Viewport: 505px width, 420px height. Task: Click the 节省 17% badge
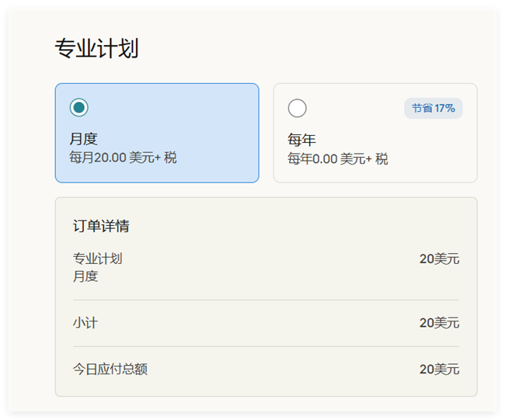[x=433, y=109]
